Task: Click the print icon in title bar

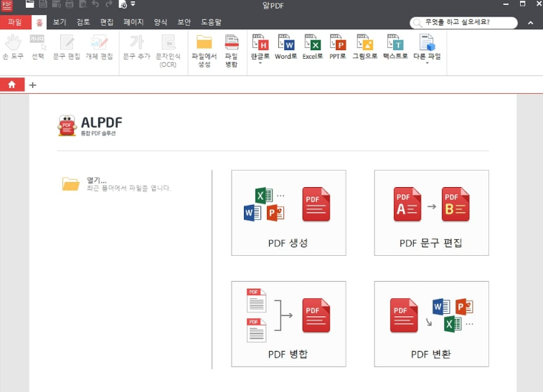Action: tap(70, 4)
